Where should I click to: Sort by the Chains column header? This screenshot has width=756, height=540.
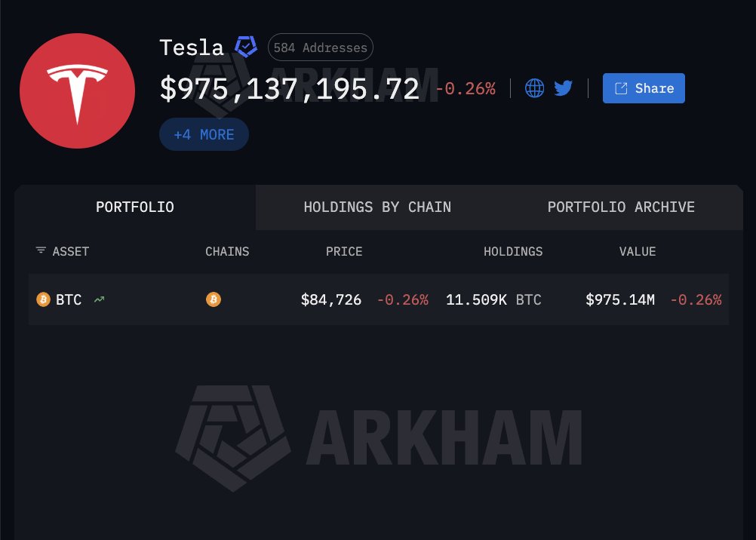click(x=227, y=252)
